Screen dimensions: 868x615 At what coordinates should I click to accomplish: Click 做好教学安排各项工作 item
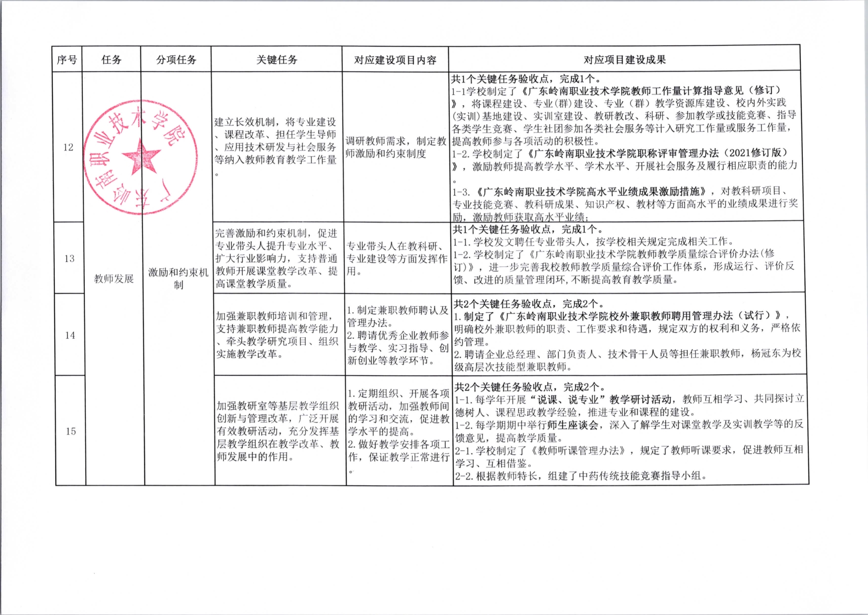pyautogui.click(x=399, y=456)
